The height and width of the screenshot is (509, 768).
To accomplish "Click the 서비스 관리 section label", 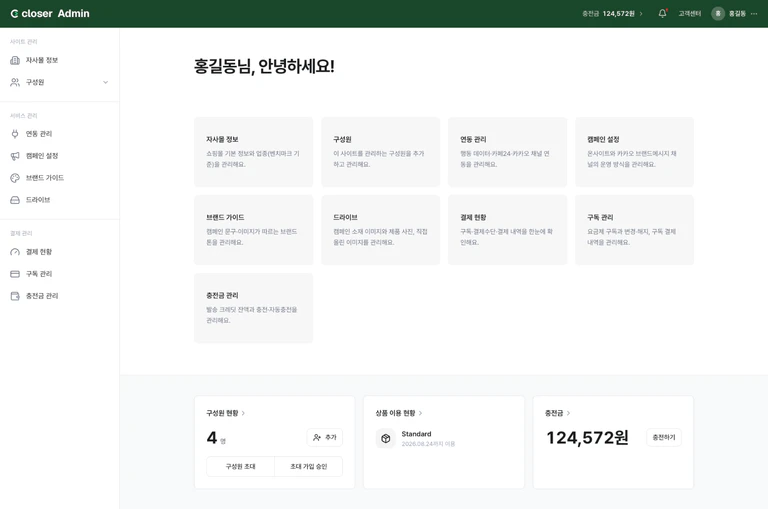I will (x=24, y=116).
